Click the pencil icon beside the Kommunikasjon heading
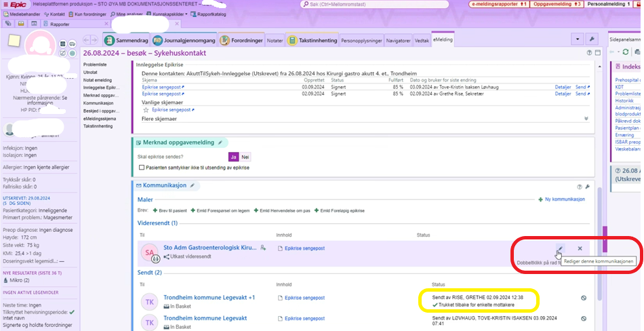The image size is (644, 331). [193, 186]
